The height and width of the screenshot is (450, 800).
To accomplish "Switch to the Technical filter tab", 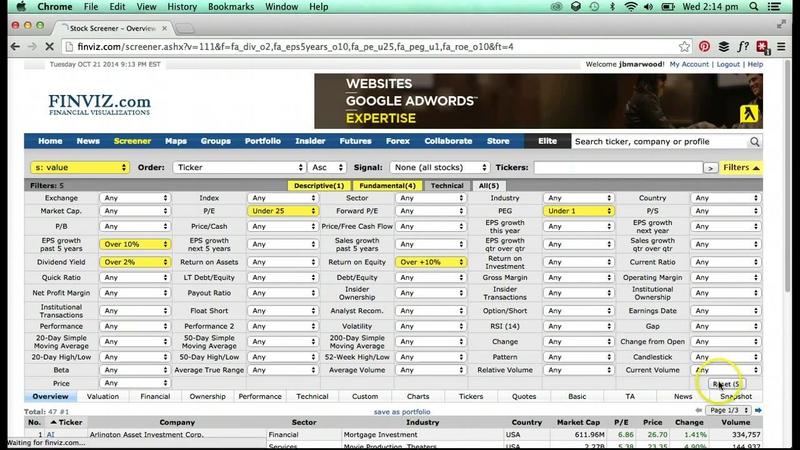I will click(x=447, y=186).
